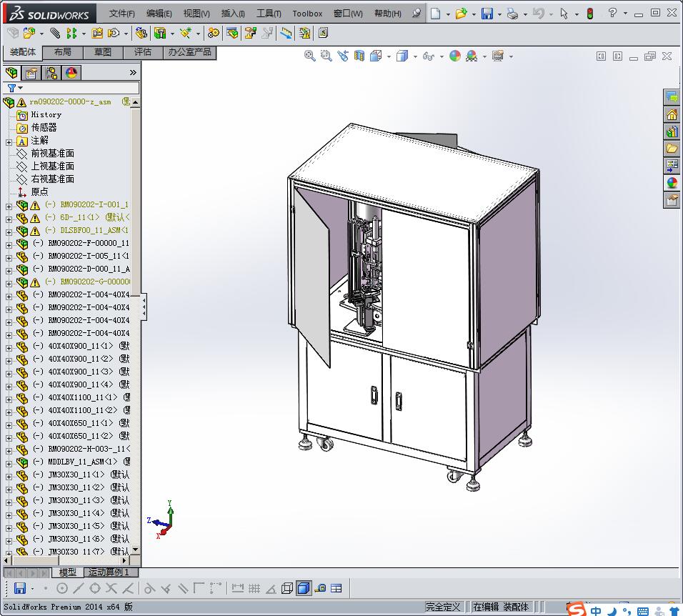Open the dropdown arrow beside the Open icon

[x=473, y=14]
